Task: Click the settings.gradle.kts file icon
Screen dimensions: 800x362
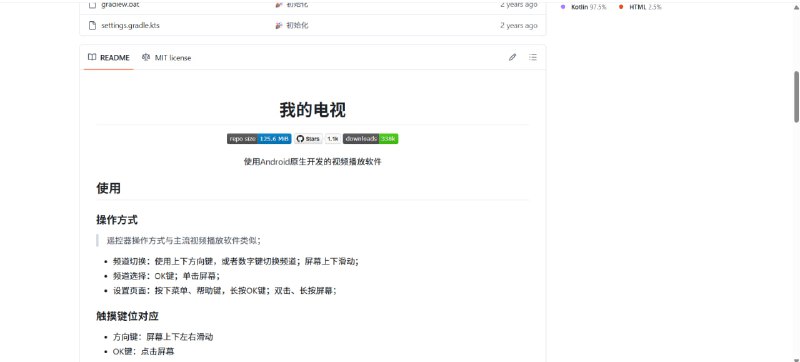Action: 92,25
